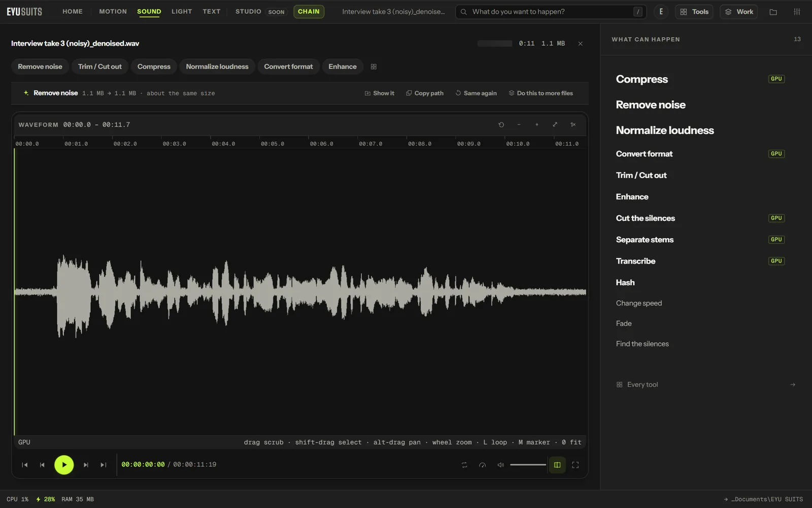Step back one frame in the transport

[x=42, y=465]
